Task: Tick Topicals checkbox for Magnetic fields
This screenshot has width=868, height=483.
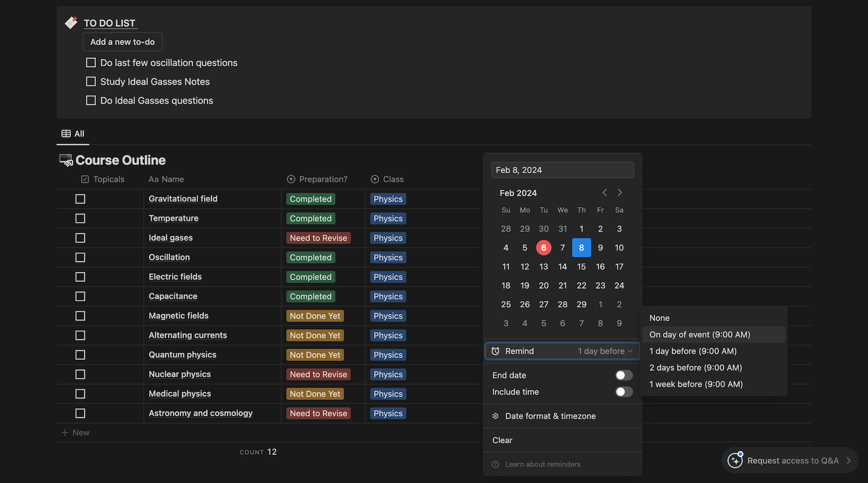Action: tap(80, 316)
